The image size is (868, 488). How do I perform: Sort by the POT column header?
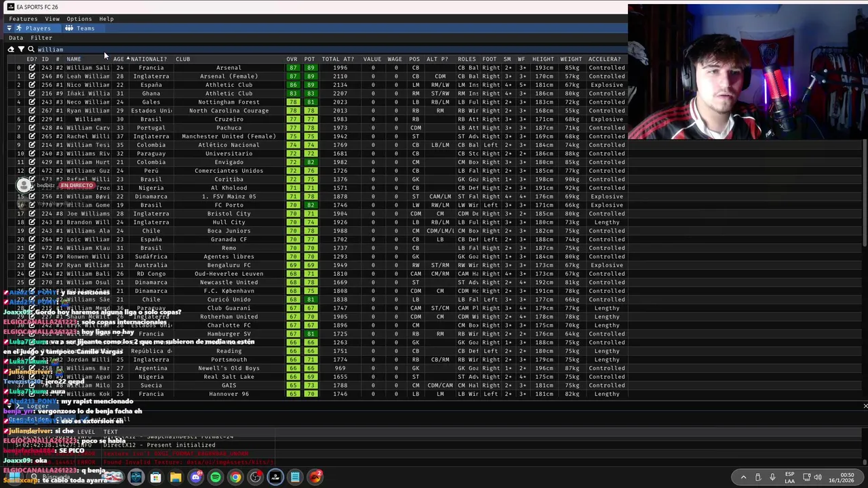point(309,59)
